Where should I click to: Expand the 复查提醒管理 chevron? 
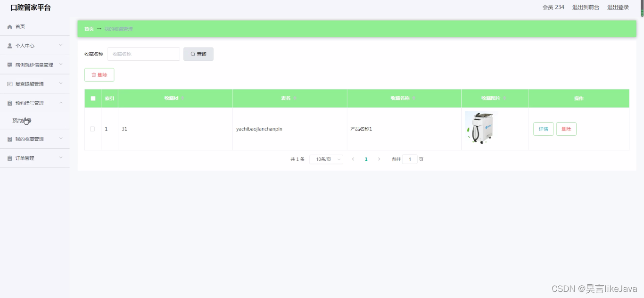coord(61,83)
